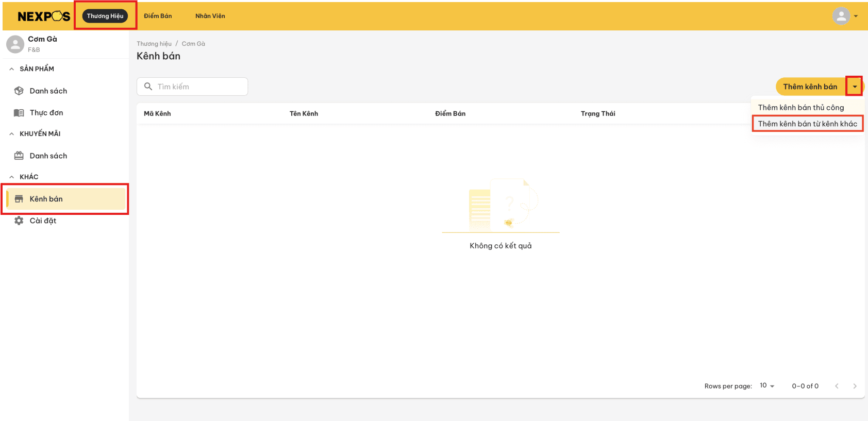This screenshot has height=421, width=868.
Task: Click the promotion gift icon
Action: (19, 156)
